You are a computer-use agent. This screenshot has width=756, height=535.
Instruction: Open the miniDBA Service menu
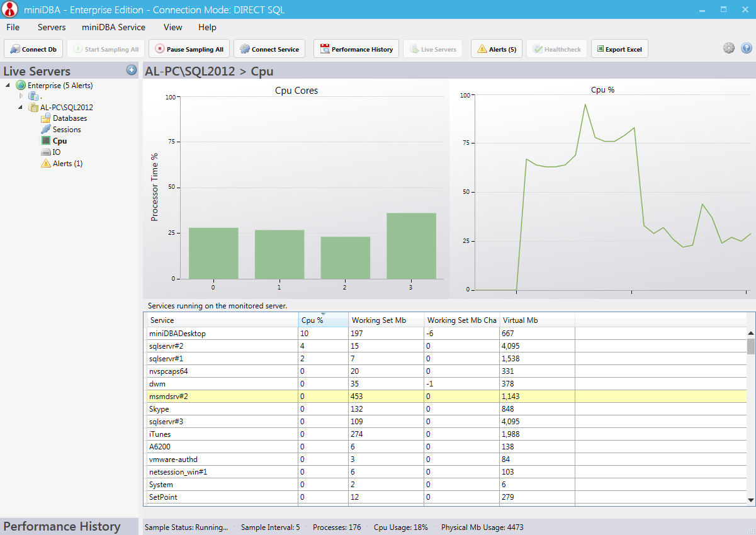coord(113,27)
